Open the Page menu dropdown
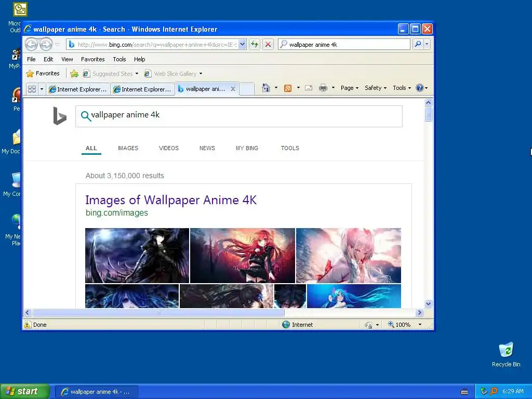Image resolution: width=532 pixels, height=399 pixels. [350, 88]
